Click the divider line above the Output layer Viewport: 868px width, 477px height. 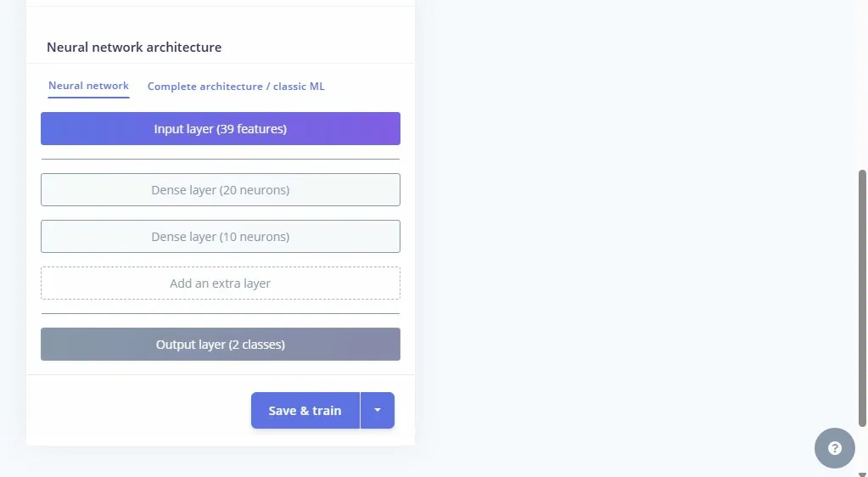coord(221,314)
